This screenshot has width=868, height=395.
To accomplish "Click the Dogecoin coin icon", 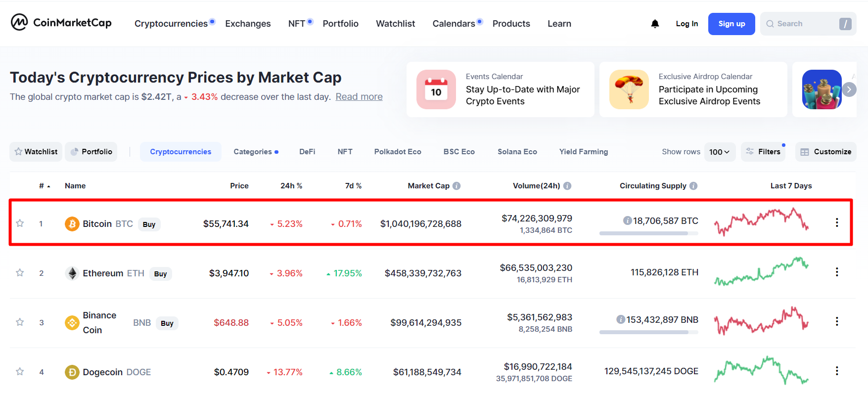I will 72,372.
